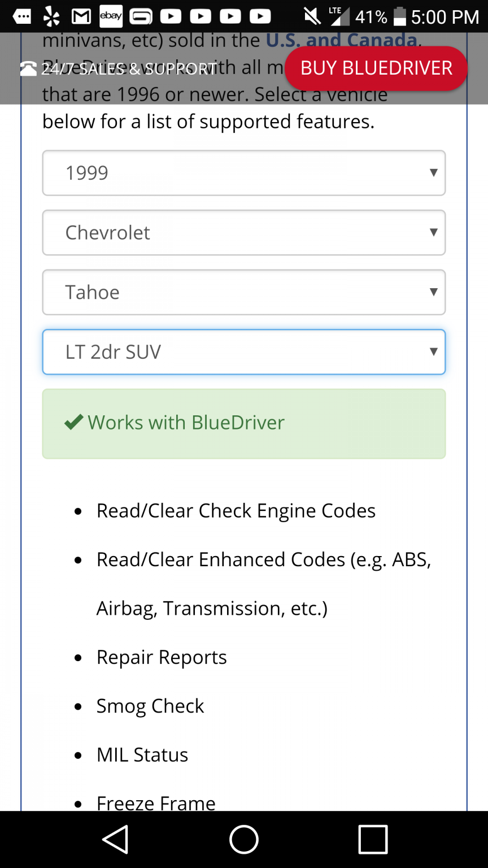The image size is (488, 868).
Task: Open the Tahoe model dropdown
Action: tap(244, 292)
